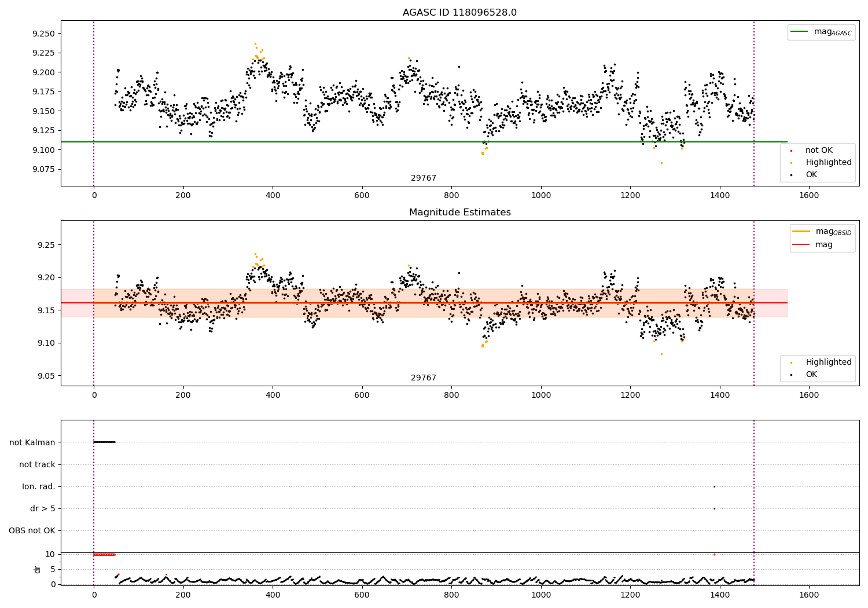Click the isolated 'Ion. rad.' data point
This screenshot has height=608, width=868.
click(x=714, y=486)
